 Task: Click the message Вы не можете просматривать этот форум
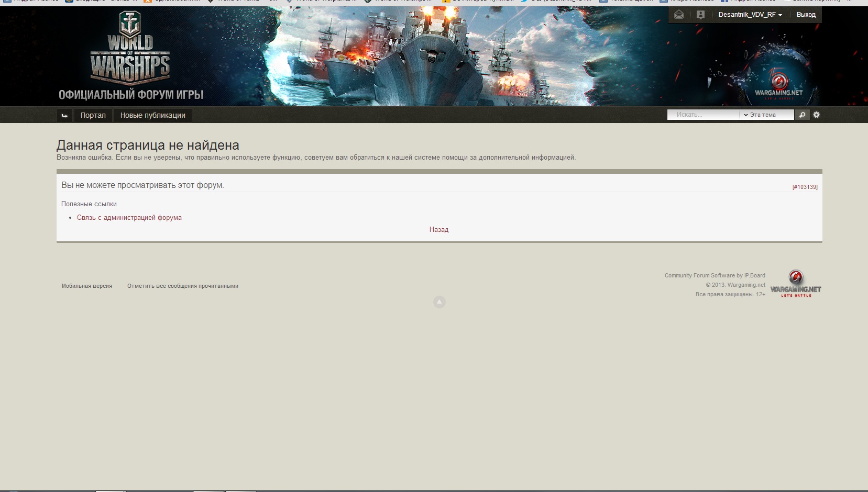coord(142,185)
